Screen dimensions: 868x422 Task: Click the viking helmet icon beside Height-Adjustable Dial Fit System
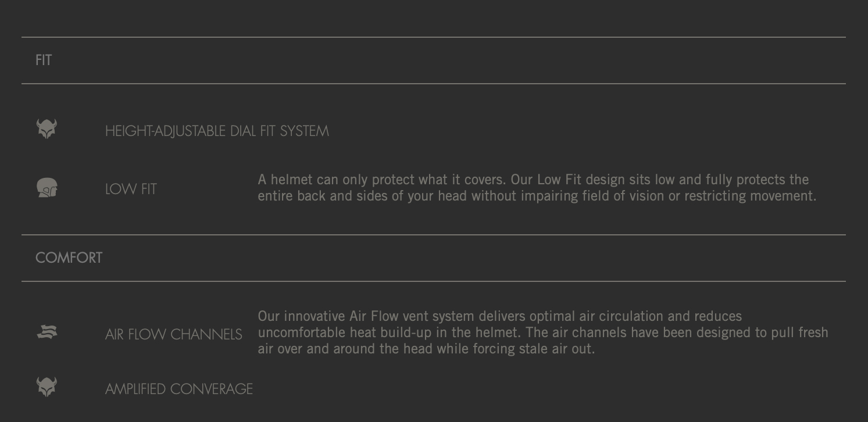47,128
